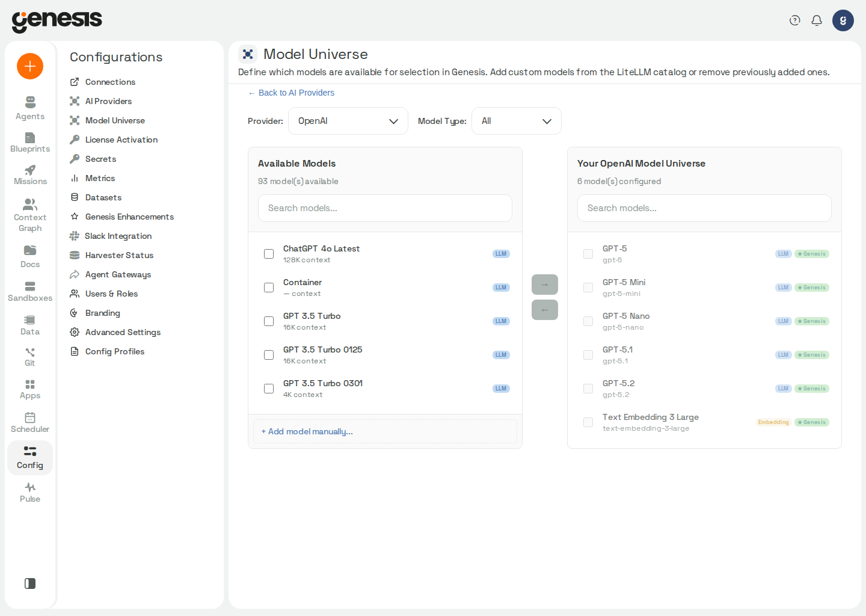Open the Docs folder icon
Image resolution: width=866 pixels, height=616 pixels.
[x=30, y=250]
